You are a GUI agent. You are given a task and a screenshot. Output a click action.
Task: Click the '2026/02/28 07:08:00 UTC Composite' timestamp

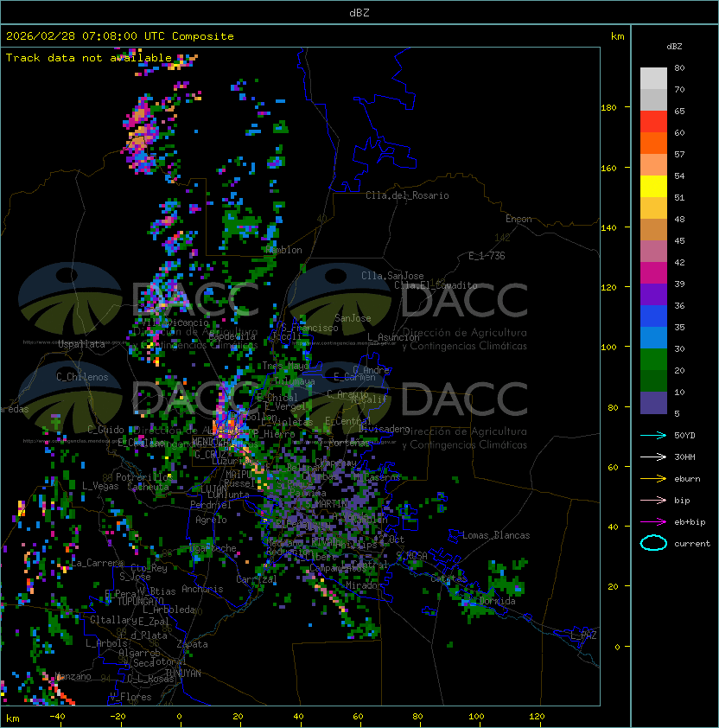tap(120, 36)
